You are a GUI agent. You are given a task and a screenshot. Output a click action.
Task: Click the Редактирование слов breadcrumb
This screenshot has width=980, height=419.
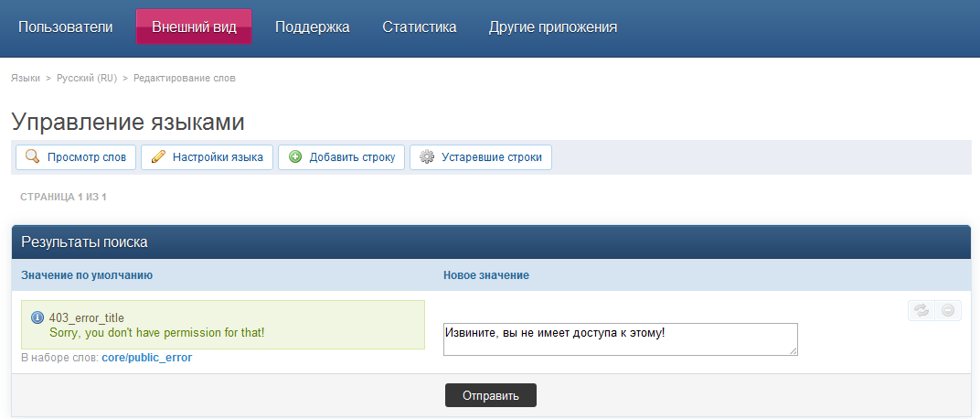tap(185, 78)
